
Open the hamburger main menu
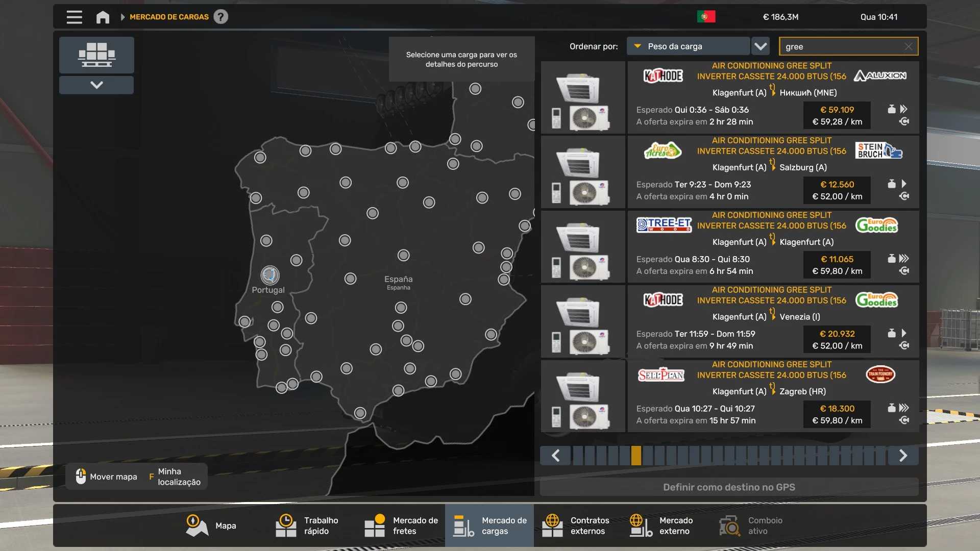tap(74, 17)
